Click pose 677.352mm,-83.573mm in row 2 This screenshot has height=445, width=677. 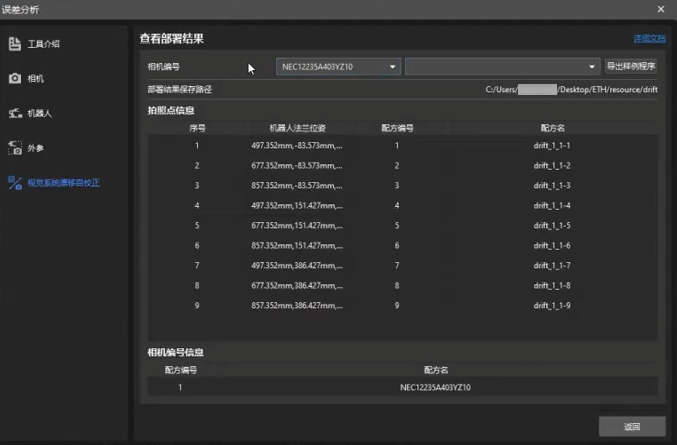tap(297, 165)
